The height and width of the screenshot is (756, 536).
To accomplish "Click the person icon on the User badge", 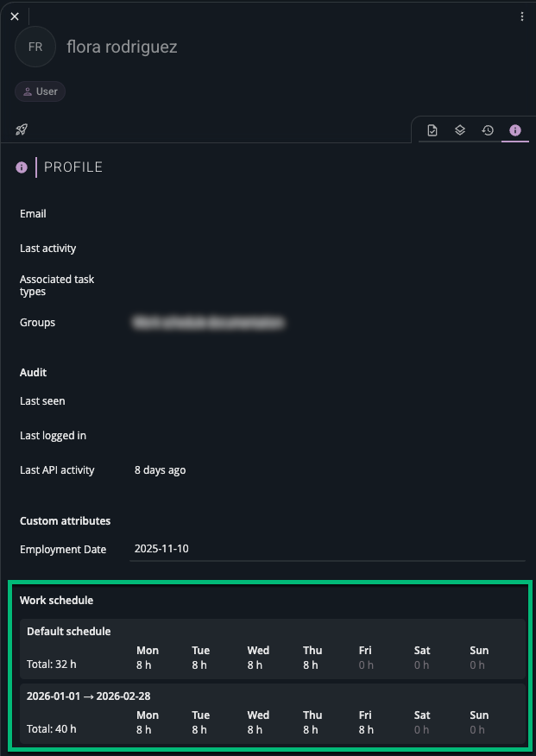I will click(27, 91).
